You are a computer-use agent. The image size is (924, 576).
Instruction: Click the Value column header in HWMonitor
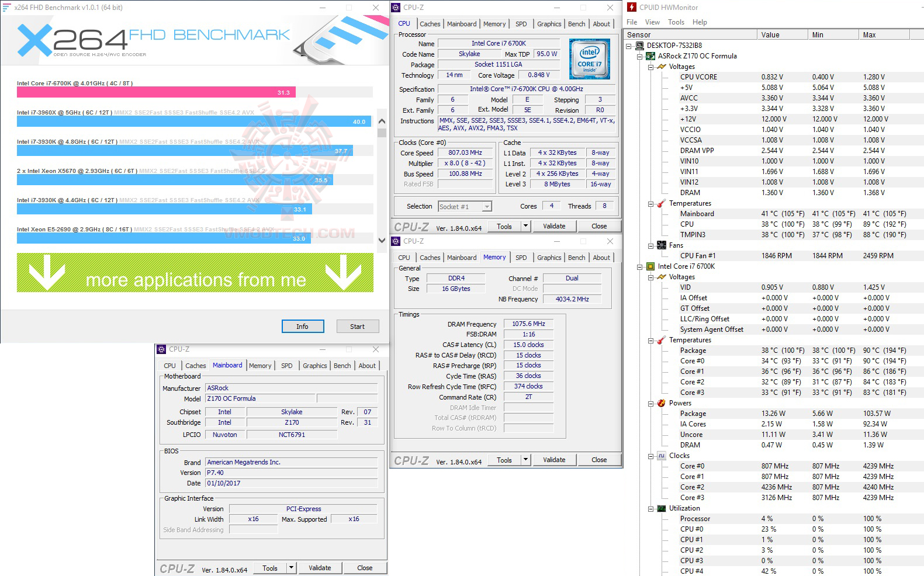(x=782, y=35)
